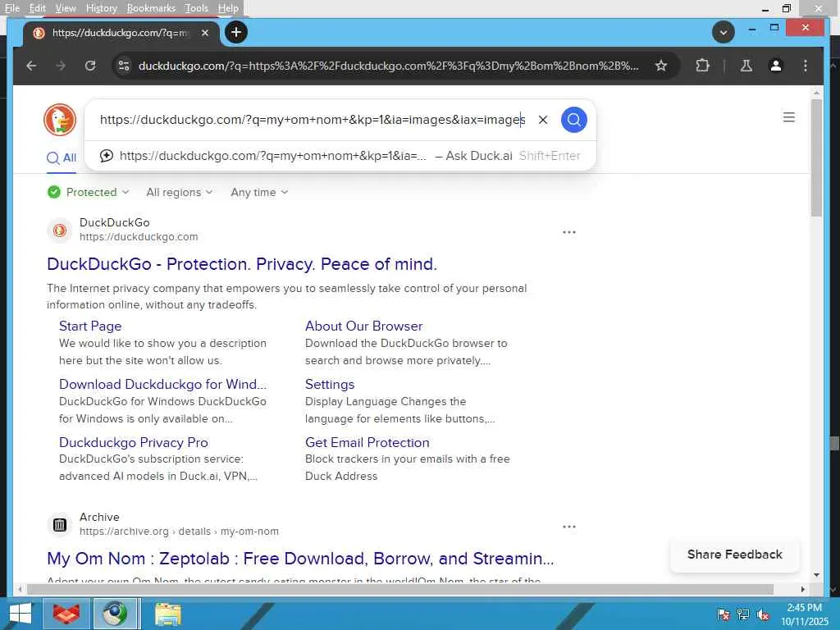Open the About Our Browser sitelink
The height and width of the screenshot is (630, 840).
pos(363,326)
